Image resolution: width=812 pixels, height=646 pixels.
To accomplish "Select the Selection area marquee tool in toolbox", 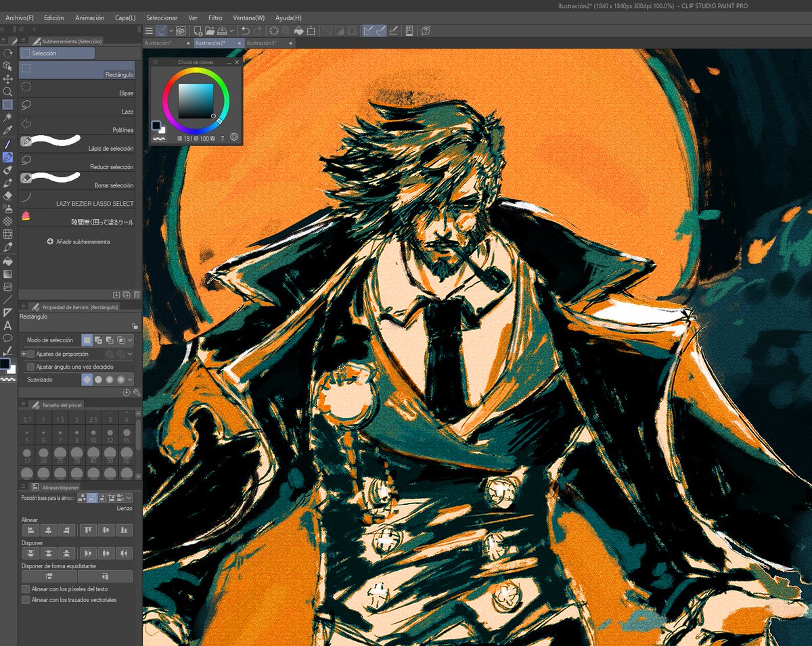I will click(x=7, y=104).
